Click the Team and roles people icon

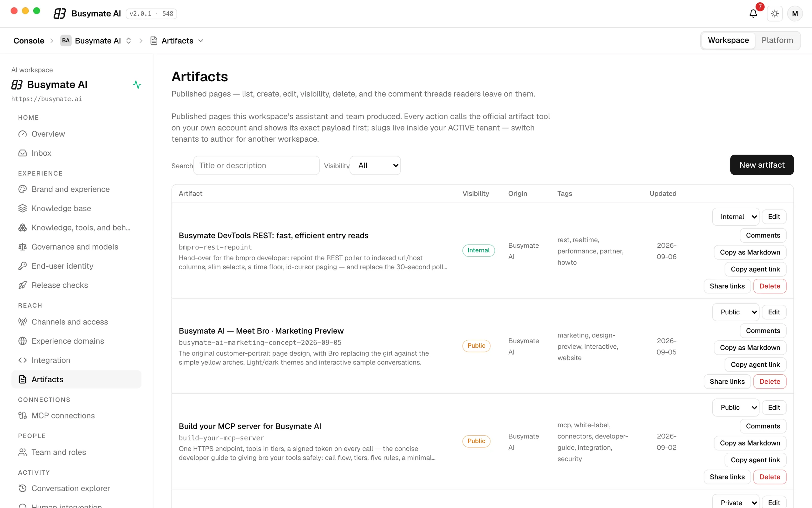coord(23,452)
